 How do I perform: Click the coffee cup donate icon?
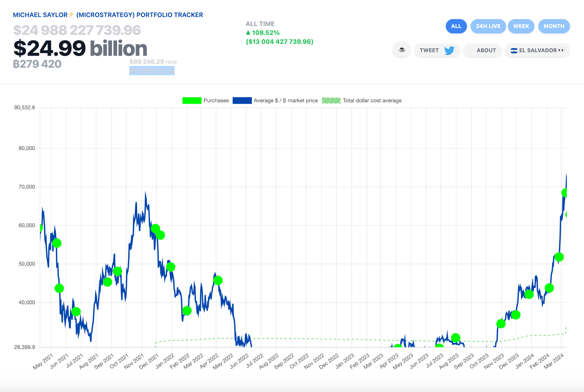(x=402, y=50)
